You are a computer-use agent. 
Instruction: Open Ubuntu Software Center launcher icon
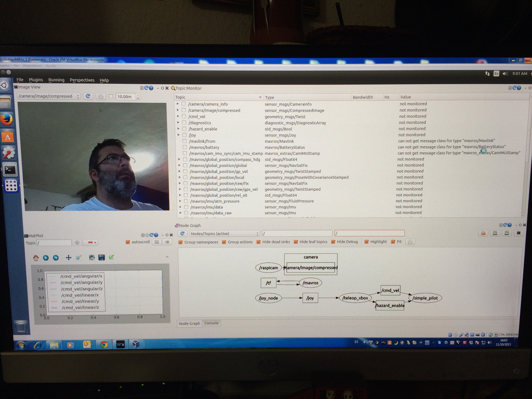point(8,136)
